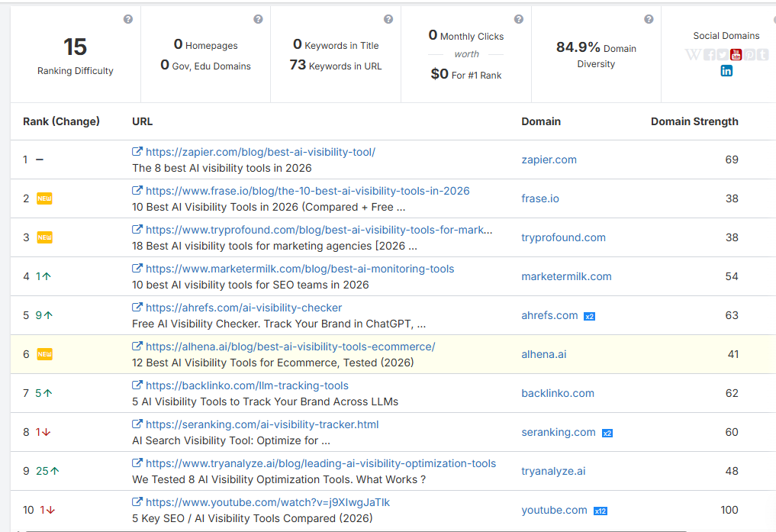Click external link icon beside zapier.com URL
The image size is (776, 532).
(x=137, y=151)
